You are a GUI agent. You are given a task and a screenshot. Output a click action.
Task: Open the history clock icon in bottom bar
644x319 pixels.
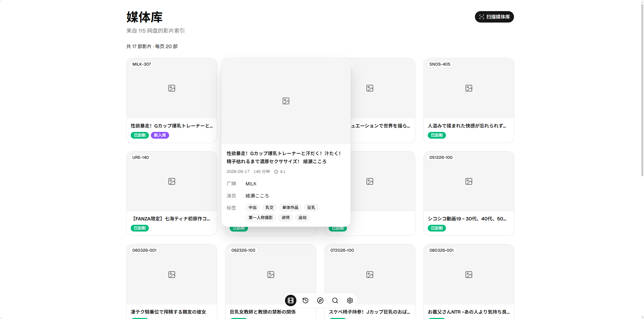[305, 300]
